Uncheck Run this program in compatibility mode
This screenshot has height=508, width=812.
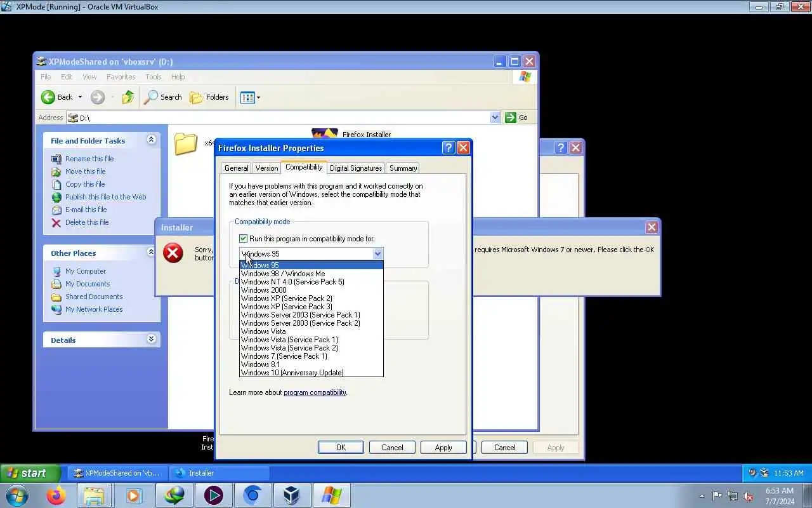click(x=243, y=239)
